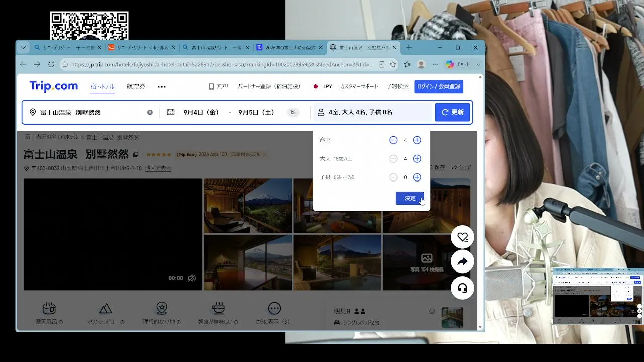Viewport: 644px width, 362px height.
Task: Open the 航空券 navigation item
Action: 136,86
